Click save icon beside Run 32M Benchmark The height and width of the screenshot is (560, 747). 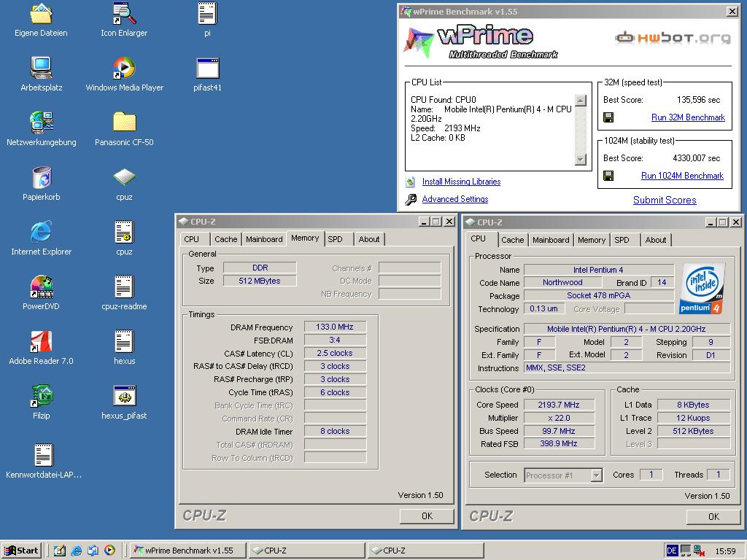click(608, 117)
